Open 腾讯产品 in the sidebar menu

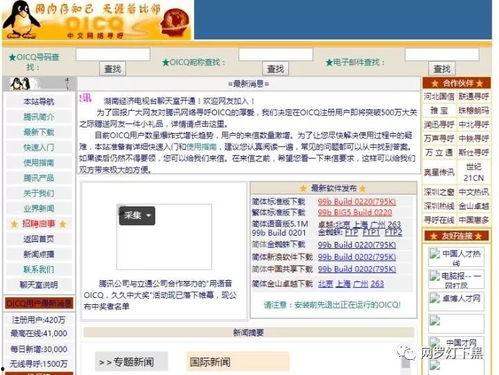39,178
